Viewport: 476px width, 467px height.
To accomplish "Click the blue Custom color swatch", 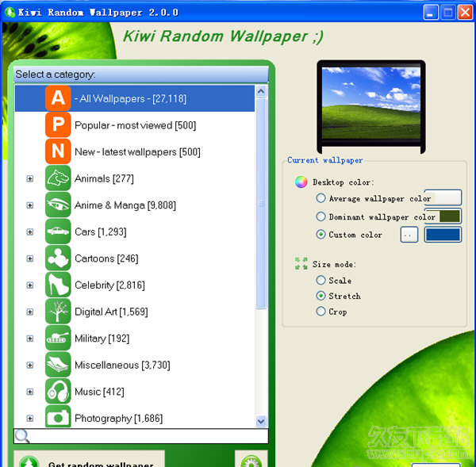I will point(443,235).
